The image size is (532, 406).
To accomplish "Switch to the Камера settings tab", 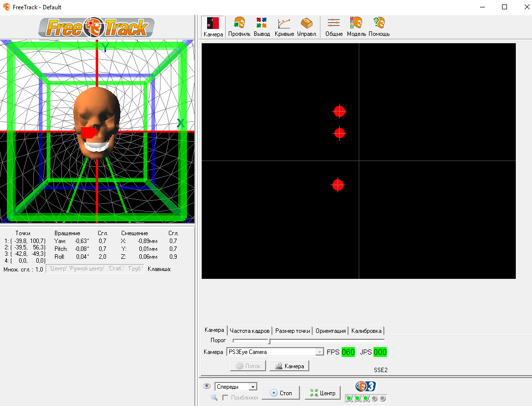I will 214,330.
